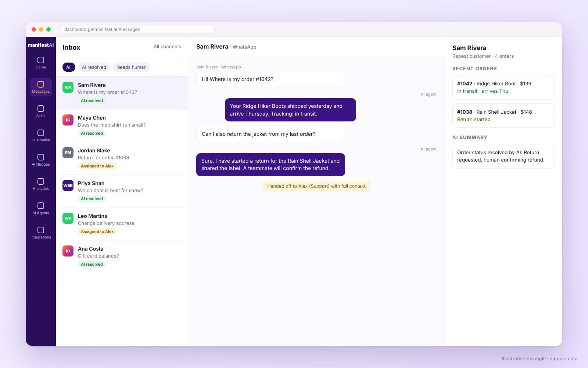Screen dimensions: 588x368
Task: Click the AI summary text card
Action: point(503,156)
